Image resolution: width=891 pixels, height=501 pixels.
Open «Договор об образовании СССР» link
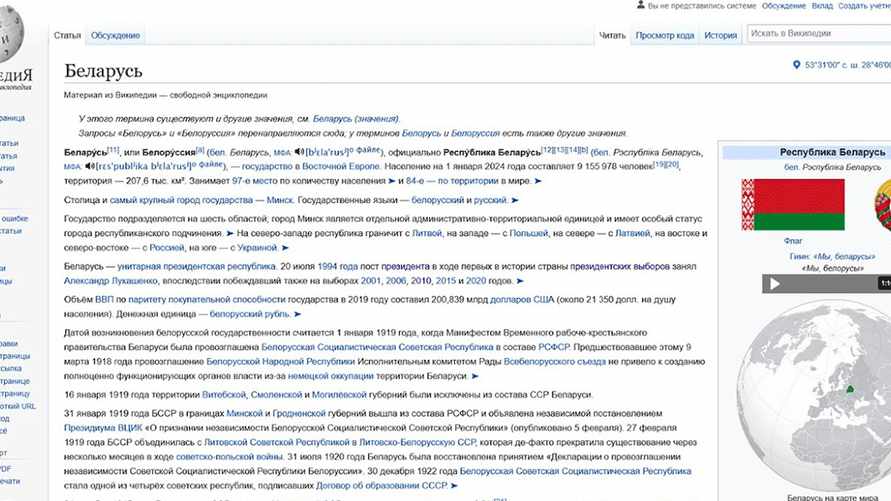pyautogui.click(x=382, y=486)
